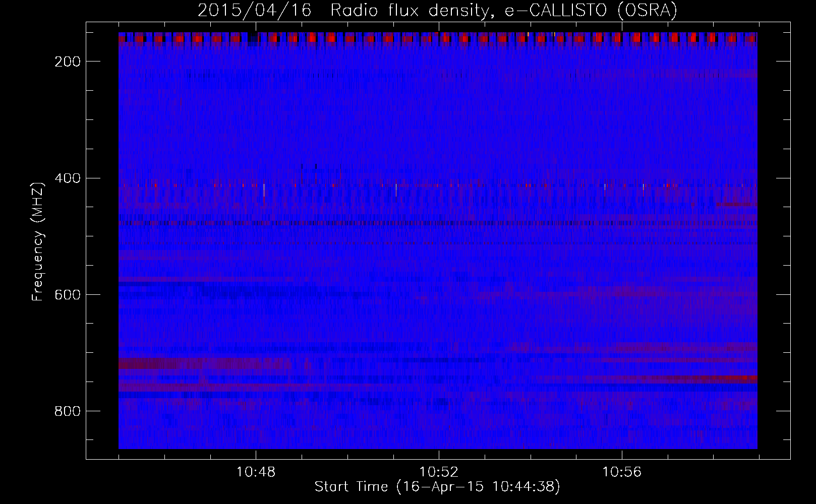Click the 'Frequency (MHZ)' y-axis label

(38, 241)
